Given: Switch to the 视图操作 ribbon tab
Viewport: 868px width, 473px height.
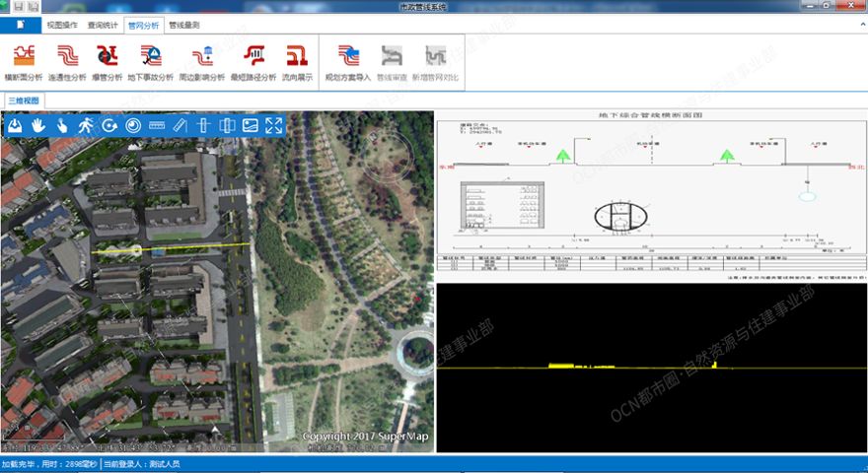Looking at the screenshot, I should tap(62, 25).
